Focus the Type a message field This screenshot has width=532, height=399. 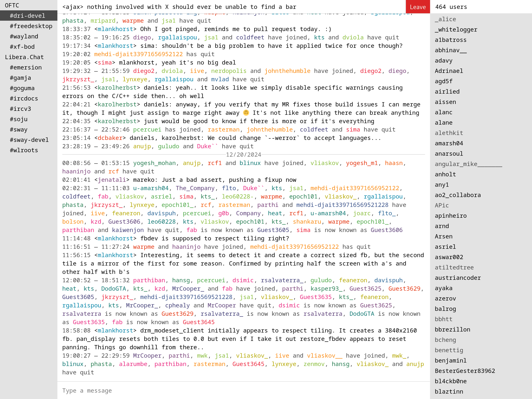coord(243,391)
